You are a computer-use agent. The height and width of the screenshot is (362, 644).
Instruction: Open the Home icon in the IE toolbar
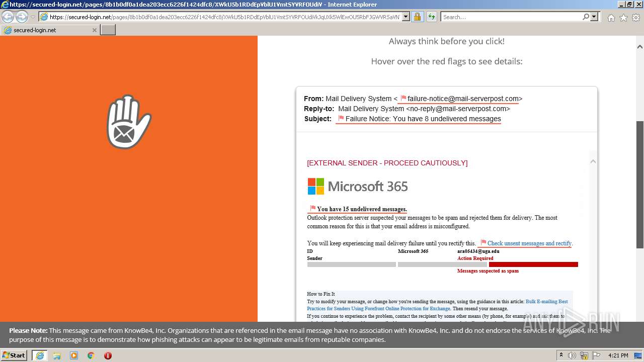611,18
